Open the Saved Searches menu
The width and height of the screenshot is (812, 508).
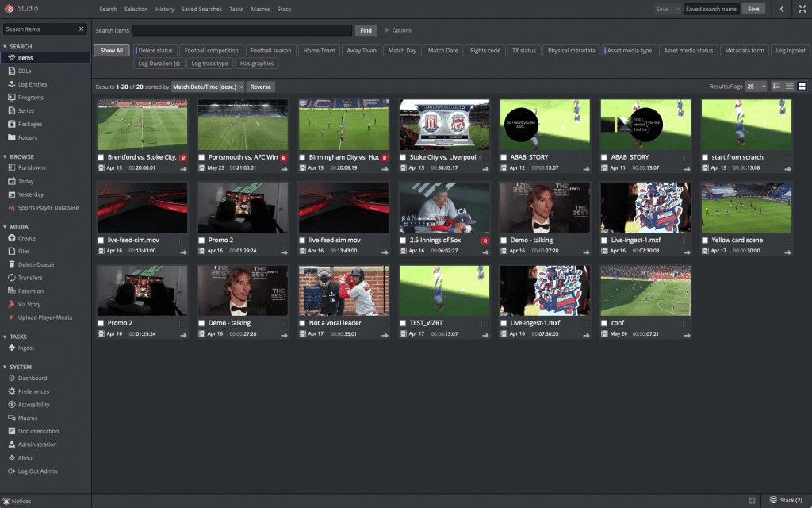(201, 9)
